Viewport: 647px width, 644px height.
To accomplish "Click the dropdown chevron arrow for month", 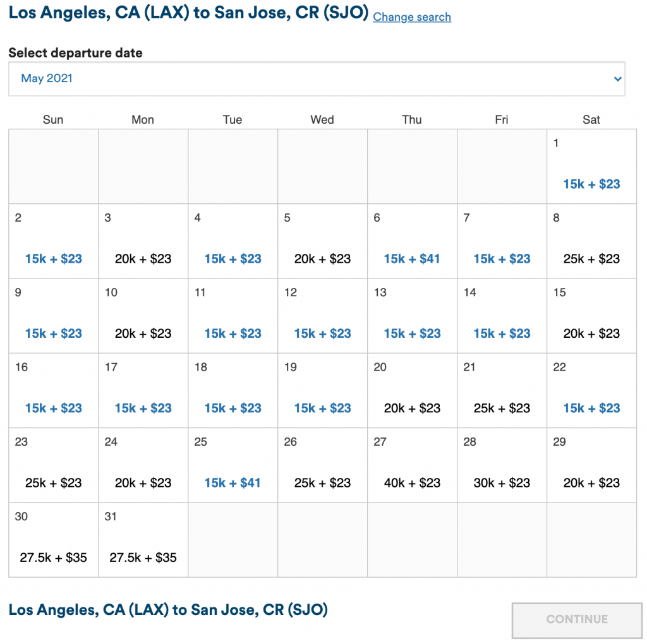I will click(x=617, y=79).
